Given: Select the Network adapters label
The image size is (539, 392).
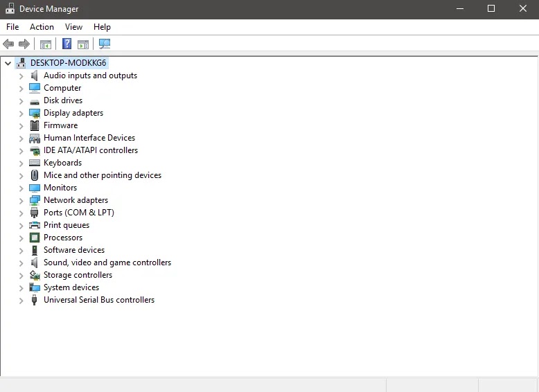Looking at the screenshot, I should [x=76, y=200].
